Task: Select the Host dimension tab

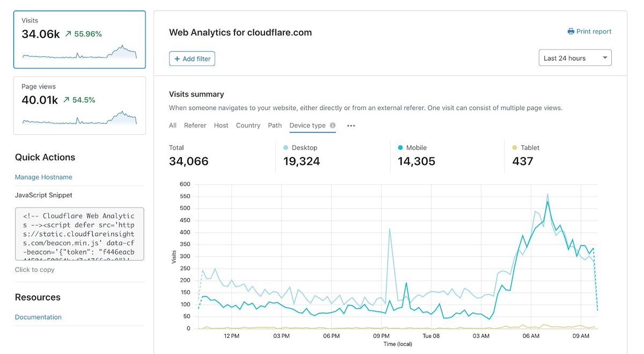Action: point(221,125)
